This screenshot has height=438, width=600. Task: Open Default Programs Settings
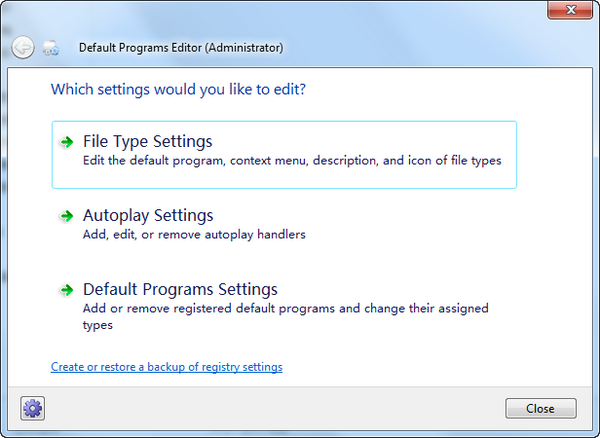(180, 290)
